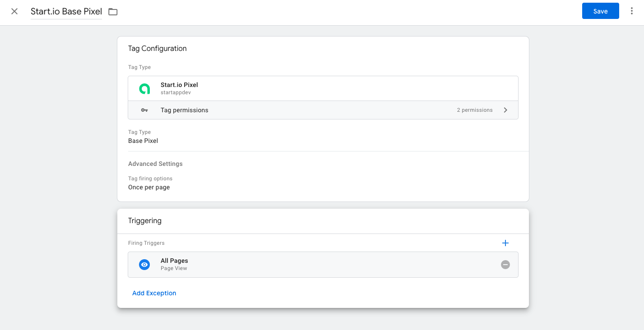
Task: Remove the All Pages trigger with the minus icon
Action: (505, 265)
